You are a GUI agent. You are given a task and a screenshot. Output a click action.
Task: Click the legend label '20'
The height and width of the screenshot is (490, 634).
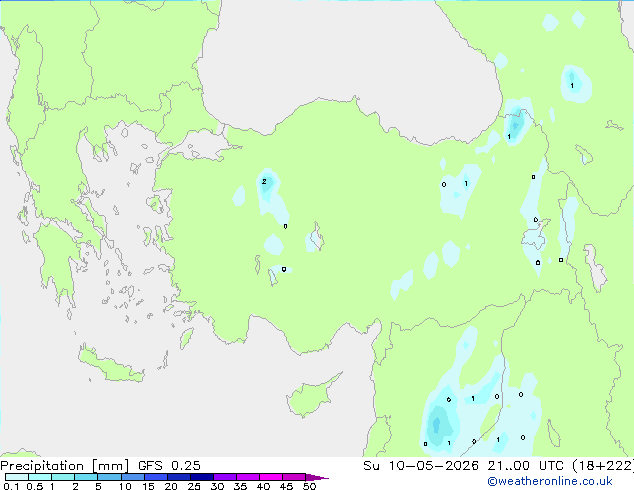point(171,486)
